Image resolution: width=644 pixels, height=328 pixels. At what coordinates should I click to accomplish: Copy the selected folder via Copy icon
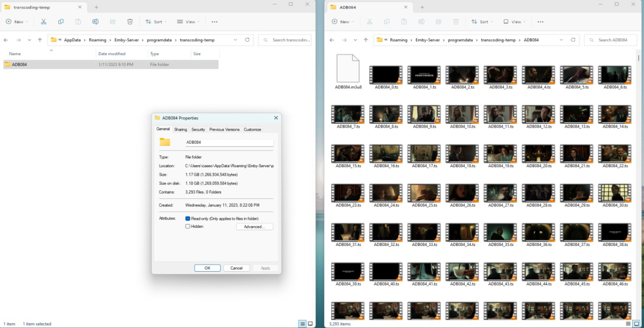tap(61, 21)
